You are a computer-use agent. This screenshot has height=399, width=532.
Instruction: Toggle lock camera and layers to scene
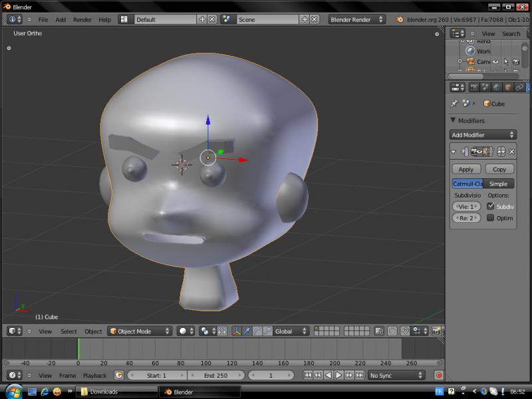point(379,331)
